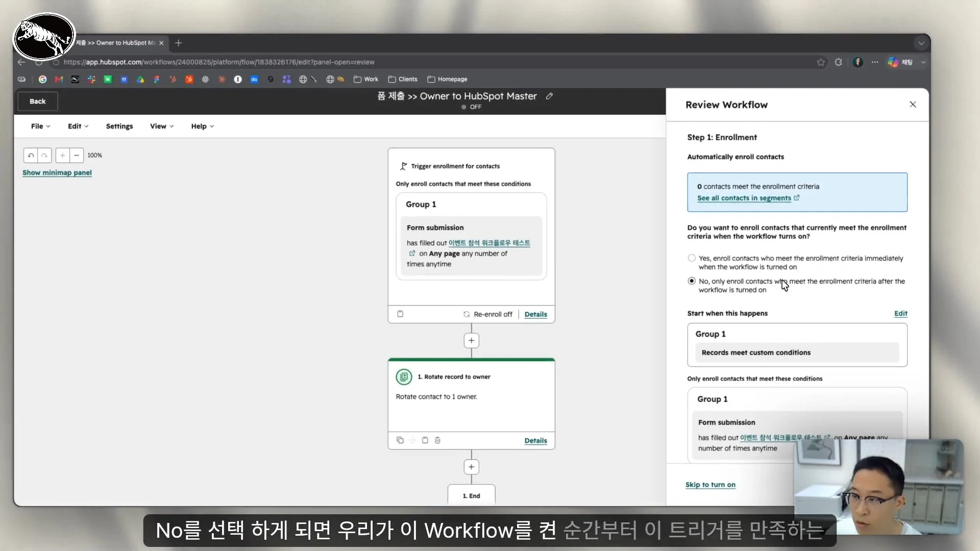
Task: Click the trigger enrollment flag icon
Action: 403,166
